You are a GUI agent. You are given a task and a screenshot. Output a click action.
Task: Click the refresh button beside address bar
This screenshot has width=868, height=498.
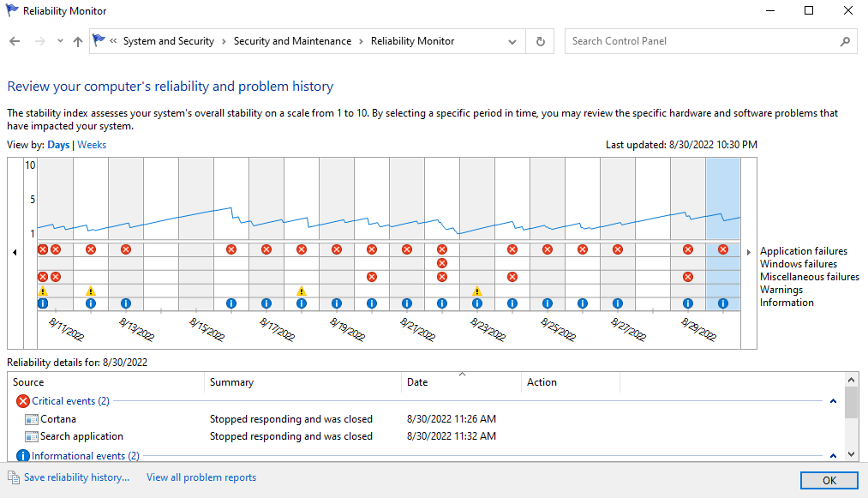[x=540, y=41]
